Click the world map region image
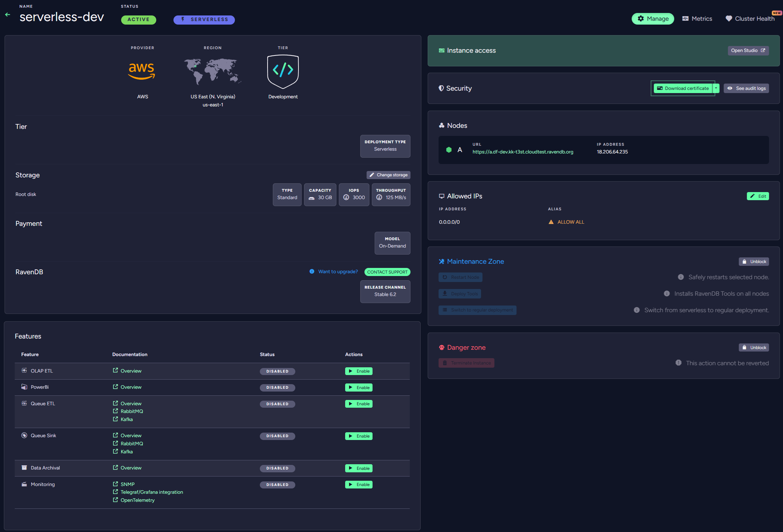This screenshot has width=783, height=532. point(212,71)
